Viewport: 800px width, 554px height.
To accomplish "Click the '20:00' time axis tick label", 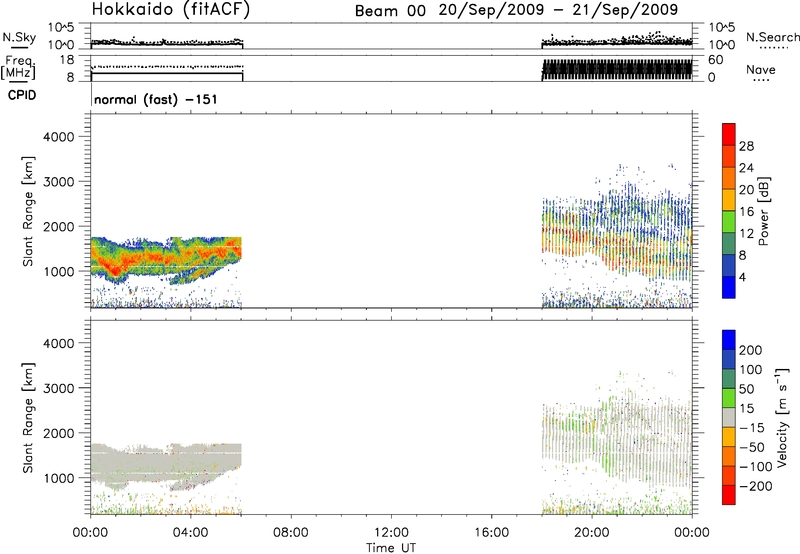I will tap(591, 533).
